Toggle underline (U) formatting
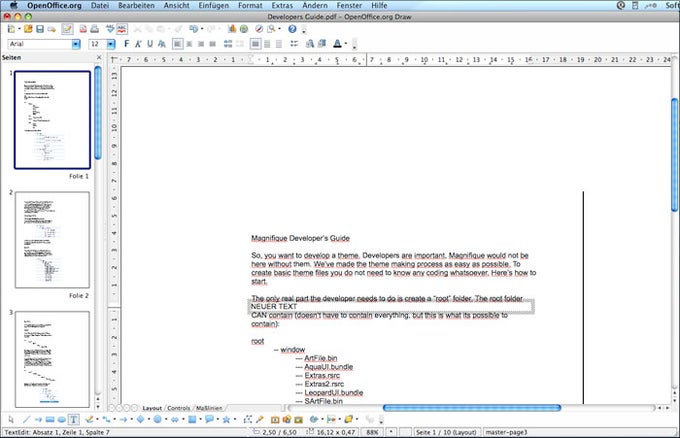 150,44
